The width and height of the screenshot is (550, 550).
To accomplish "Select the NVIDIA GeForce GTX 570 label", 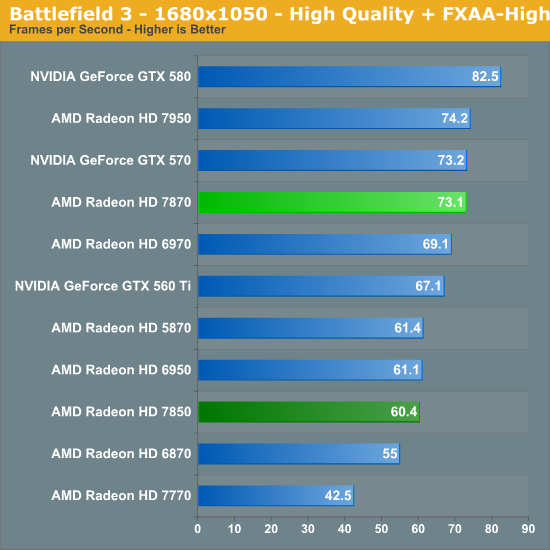I will point(110,160).
